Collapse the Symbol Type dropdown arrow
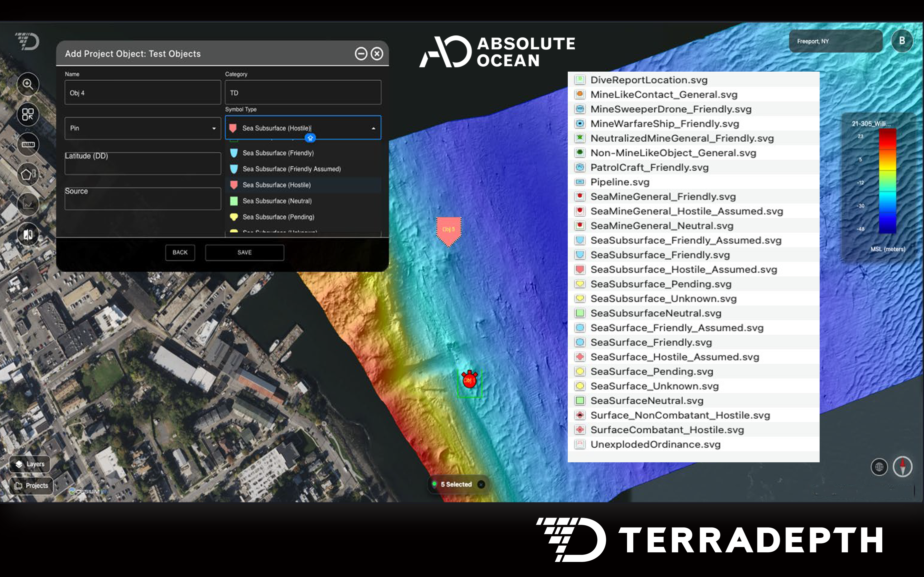 tap(373, 129)
